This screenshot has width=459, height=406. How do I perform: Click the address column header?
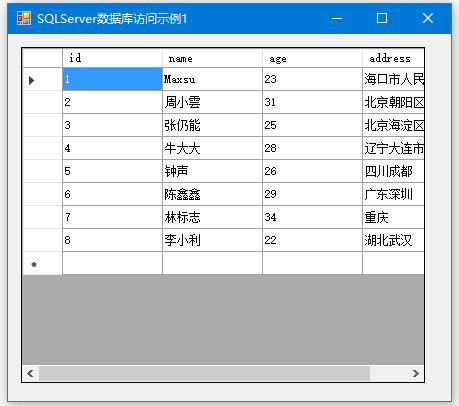393,58
